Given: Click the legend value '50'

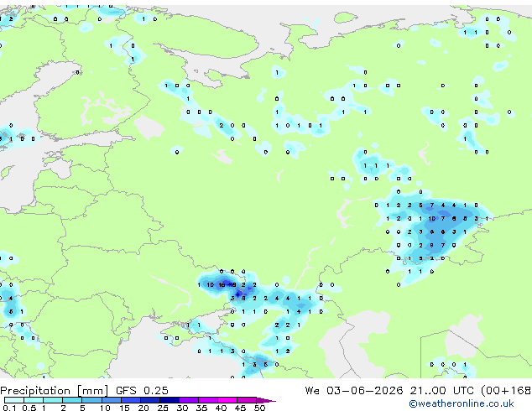Looking at the screenshot, I should tap(259, 408).
